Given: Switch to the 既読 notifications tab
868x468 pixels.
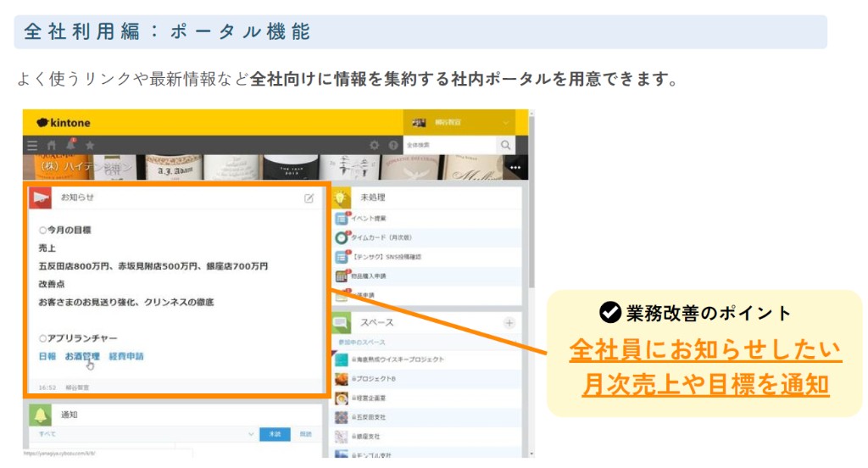Looking at the screenshot, I should point(304,434).
